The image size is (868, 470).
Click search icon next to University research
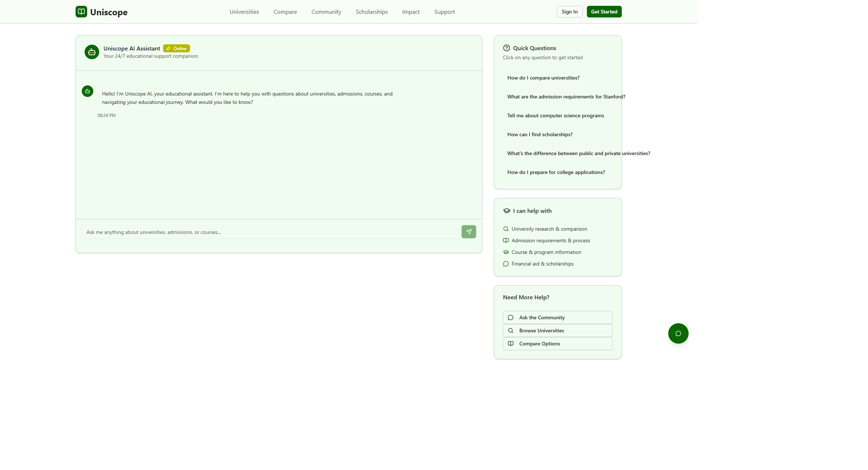506,229
